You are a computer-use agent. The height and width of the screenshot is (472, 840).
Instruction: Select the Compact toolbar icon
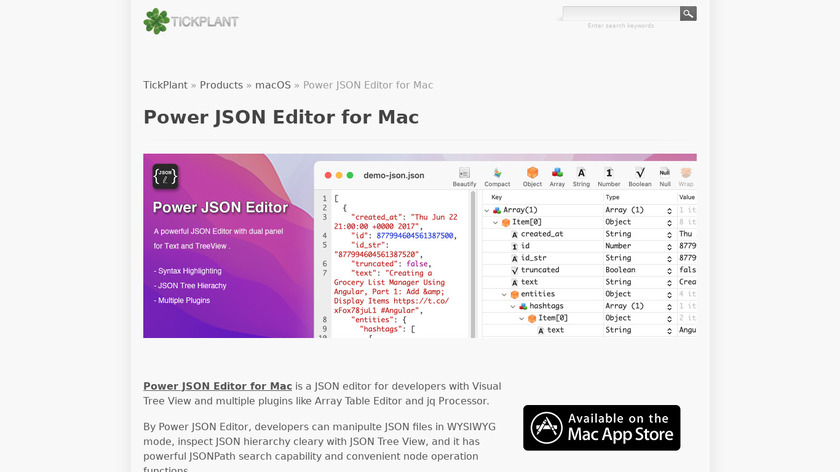pos(497,177)
